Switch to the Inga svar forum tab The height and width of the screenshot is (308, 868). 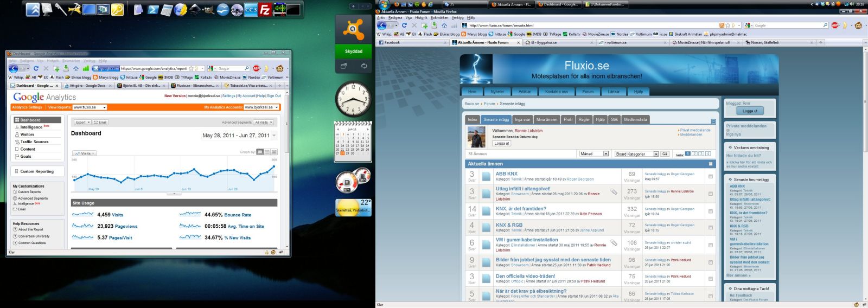click(522, 119)
